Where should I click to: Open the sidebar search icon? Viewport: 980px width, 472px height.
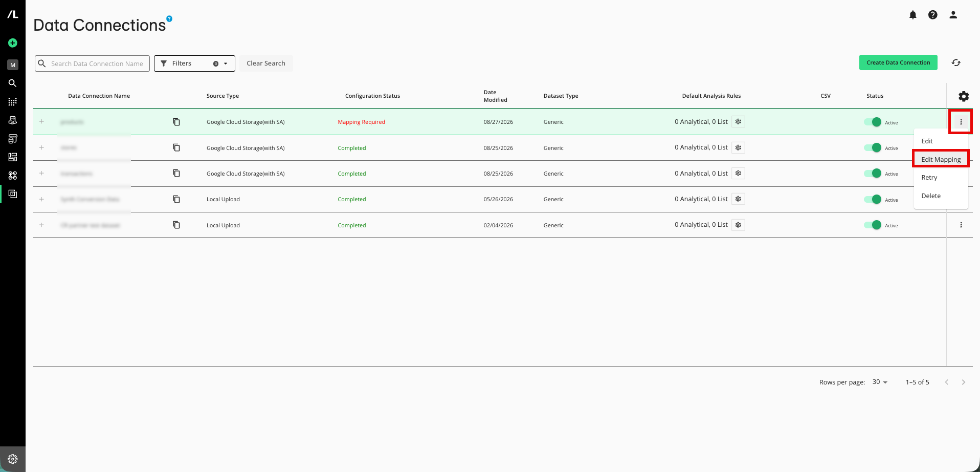13,83
